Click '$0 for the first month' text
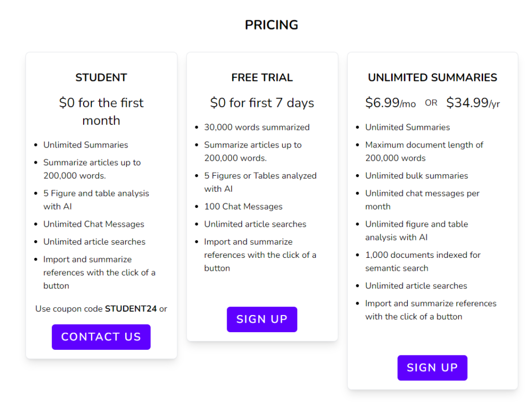 tap(101, 111)
